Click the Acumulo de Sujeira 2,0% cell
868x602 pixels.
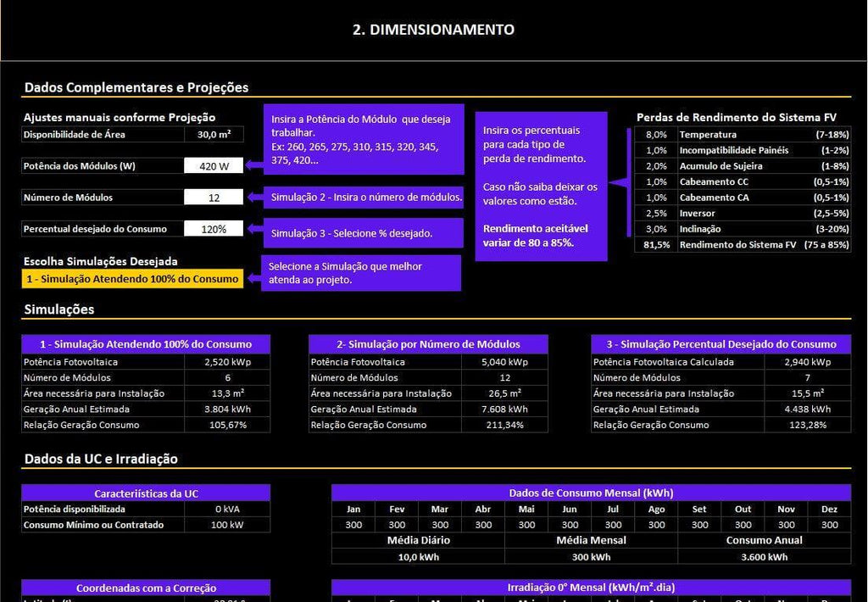click(655, 166)
